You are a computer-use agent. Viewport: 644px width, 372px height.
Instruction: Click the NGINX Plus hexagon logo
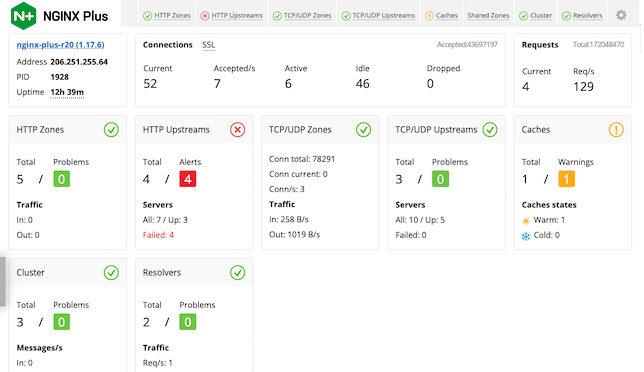(23, 16)
